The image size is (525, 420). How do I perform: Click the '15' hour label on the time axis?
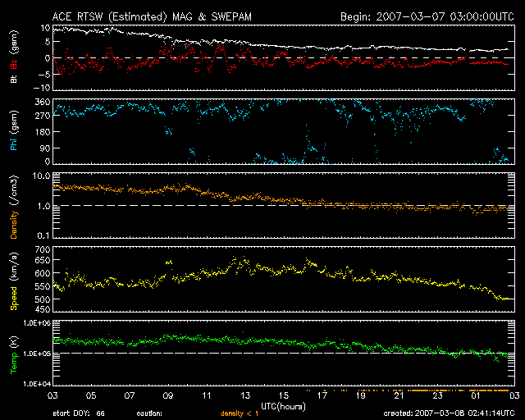(284, 395)
